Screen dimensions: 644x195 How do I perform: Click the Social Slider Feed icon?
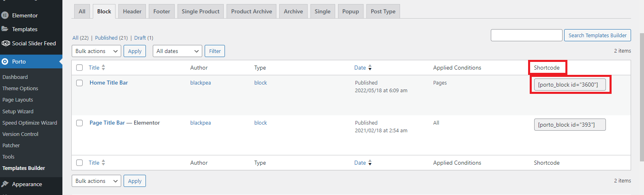[x=6, y=43]
